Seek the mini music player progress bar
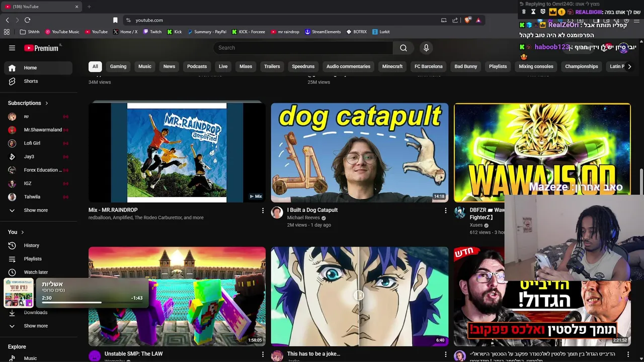The image size is (644, 362). [x=92, y=303]
